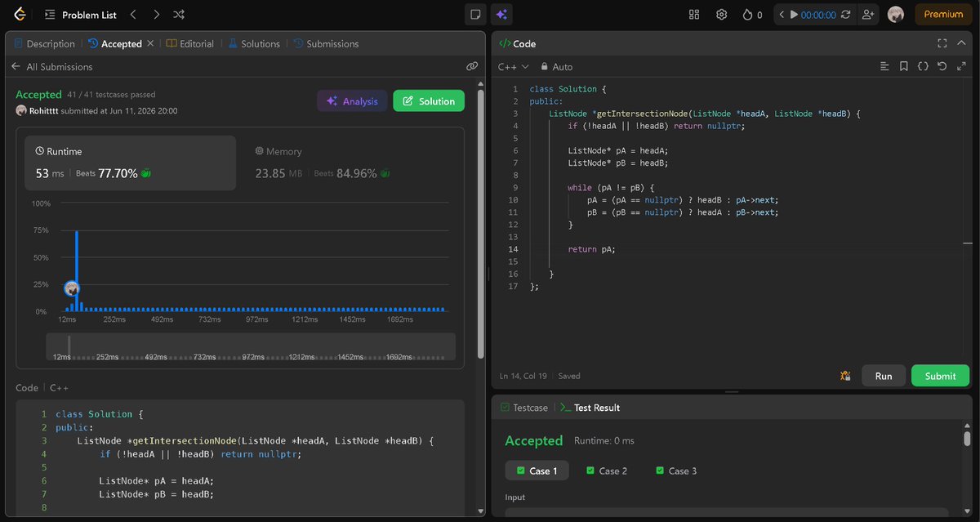
Task: Click the 'Ln 14, Col 19' status
Action: click(x=525, y=376)
